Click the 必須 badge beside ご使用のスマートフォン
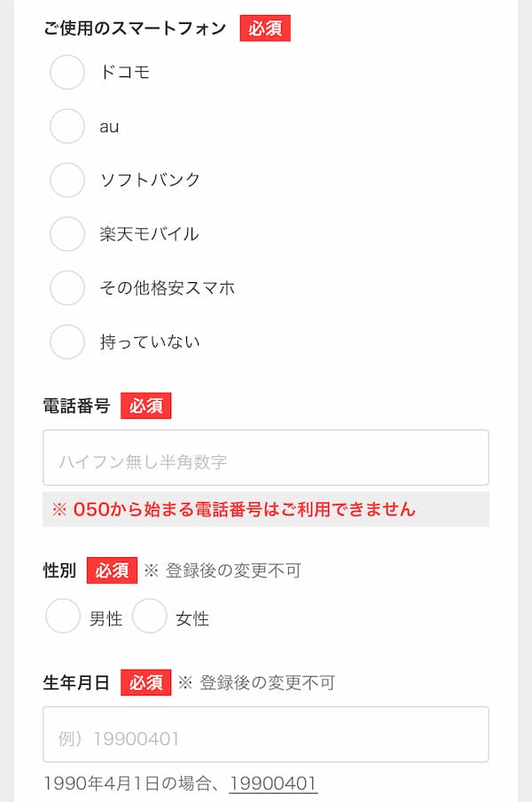This screenshot has width=532, height=802. click(265, 28)
